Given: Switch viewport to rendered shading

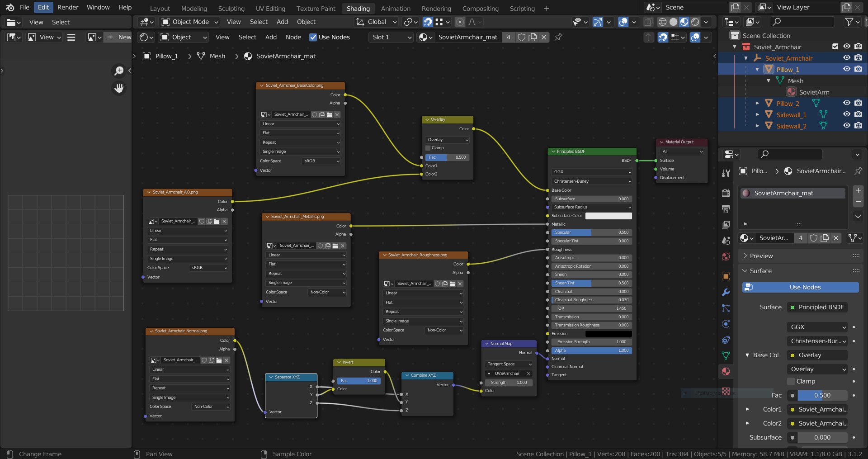Looking at the screenshot, I should pos(695,22).
